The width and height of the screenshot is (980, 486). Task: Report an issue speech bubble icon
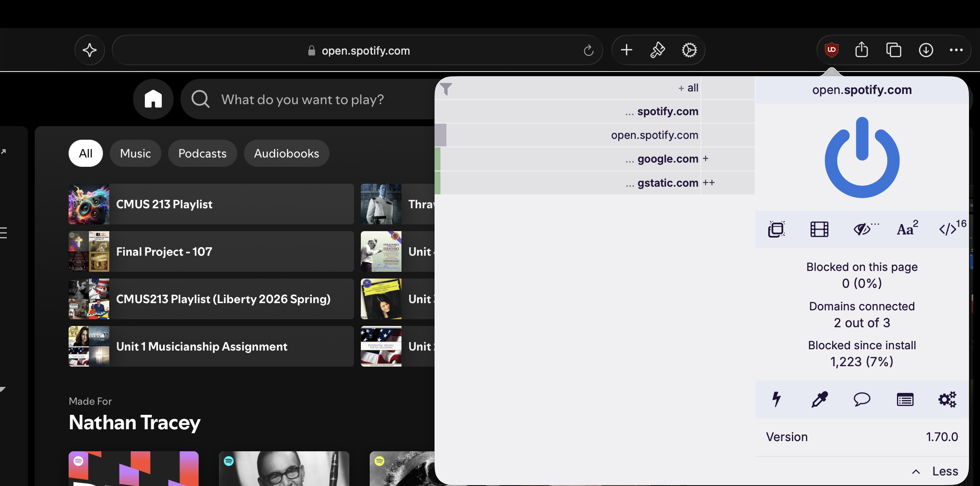(862, 399)
